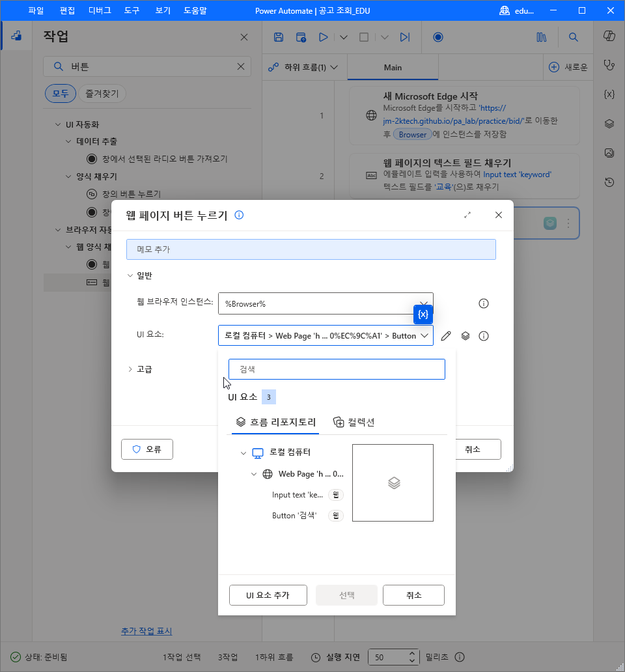
Task: Select the Main subflow tab
Action: click(393, 67)
